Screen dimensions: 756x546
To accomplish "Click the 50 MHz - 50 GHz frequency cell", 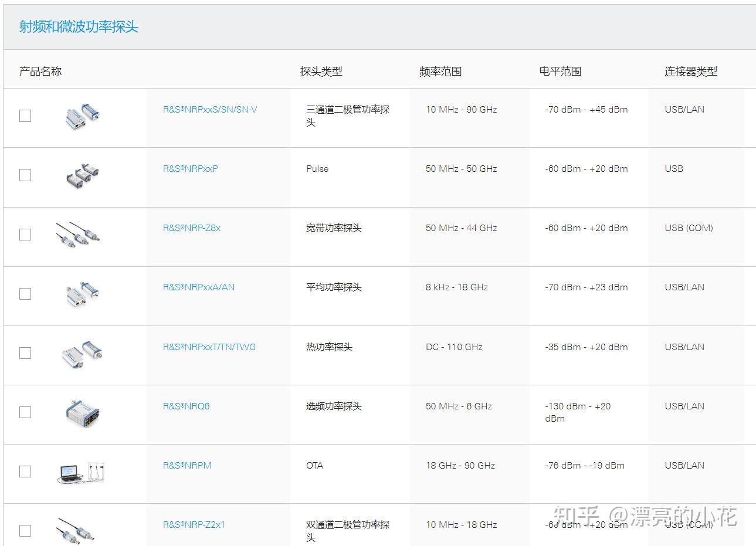I will [x=462, y=169].
